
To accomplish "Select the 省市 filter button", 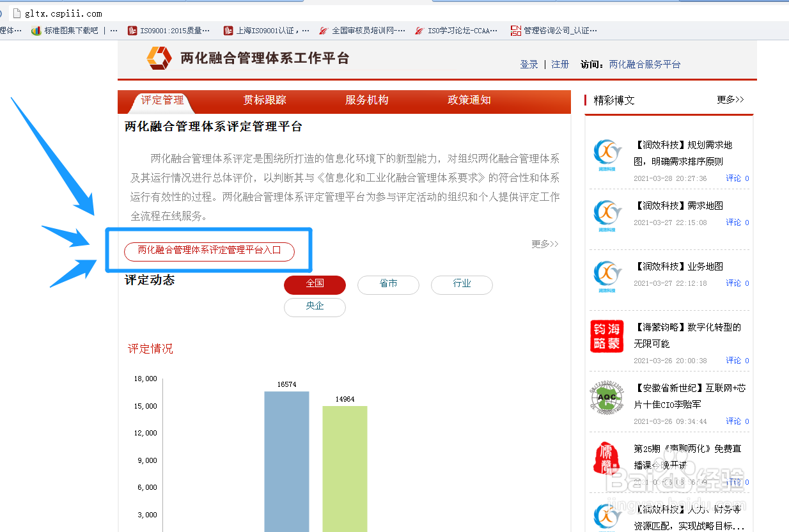I will [x=388, y=285].
